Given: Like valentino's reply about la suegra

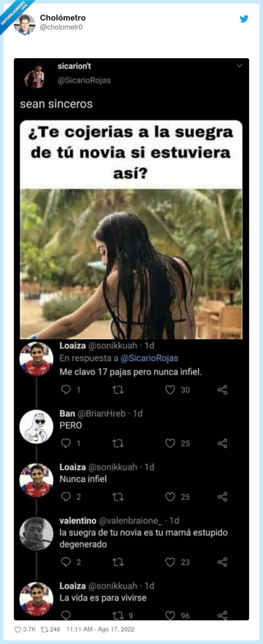Looking at the screenshot, I should 171,562.
